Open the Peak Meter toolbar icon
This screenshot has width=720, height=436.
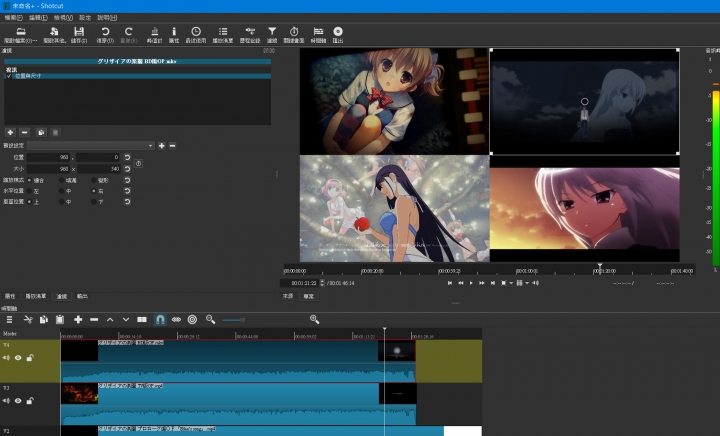coord(155,32)
